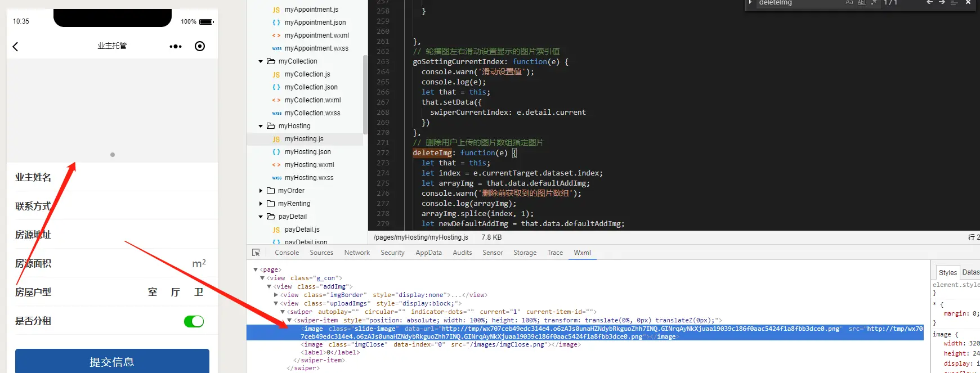The height and width of the screenshot is (373, 980).
Task: Click code line 272 deleteImg function
Action: coord(465,153)
